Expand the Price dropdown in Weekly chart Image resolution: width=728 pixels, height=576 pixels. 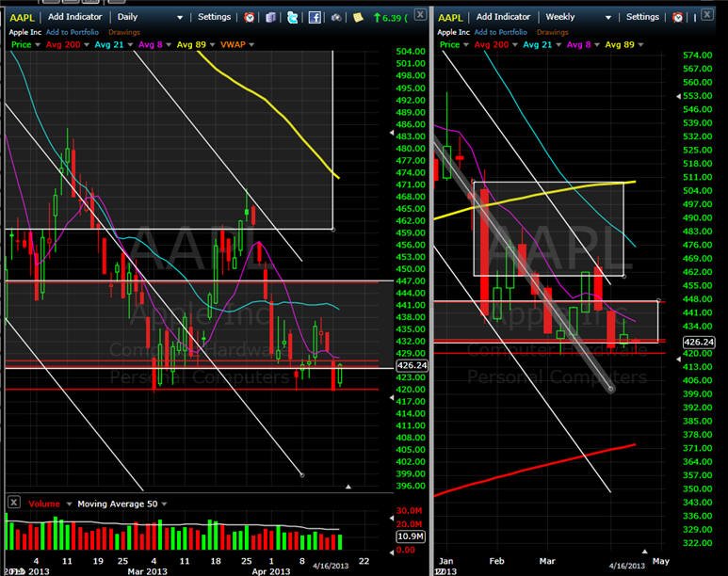click(x=466, y=45)
